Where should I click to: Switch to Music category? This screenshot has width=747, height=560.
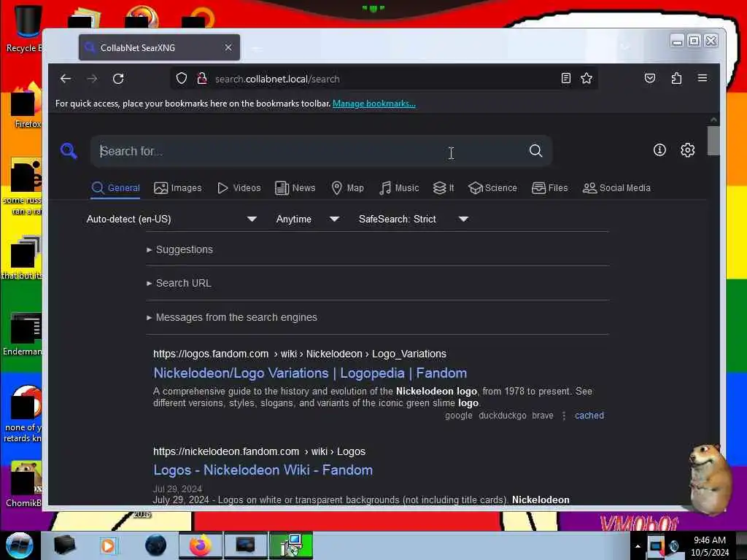399,188
